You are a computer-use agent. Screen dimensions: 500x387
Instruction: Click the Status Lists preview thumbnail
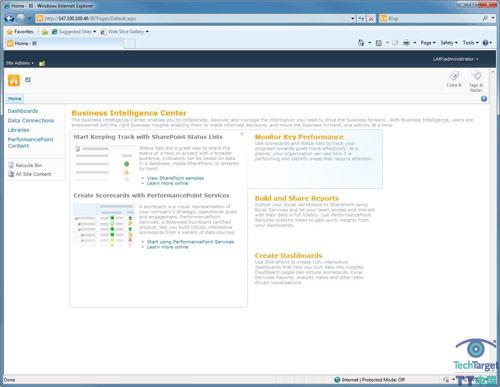(103, 163)
